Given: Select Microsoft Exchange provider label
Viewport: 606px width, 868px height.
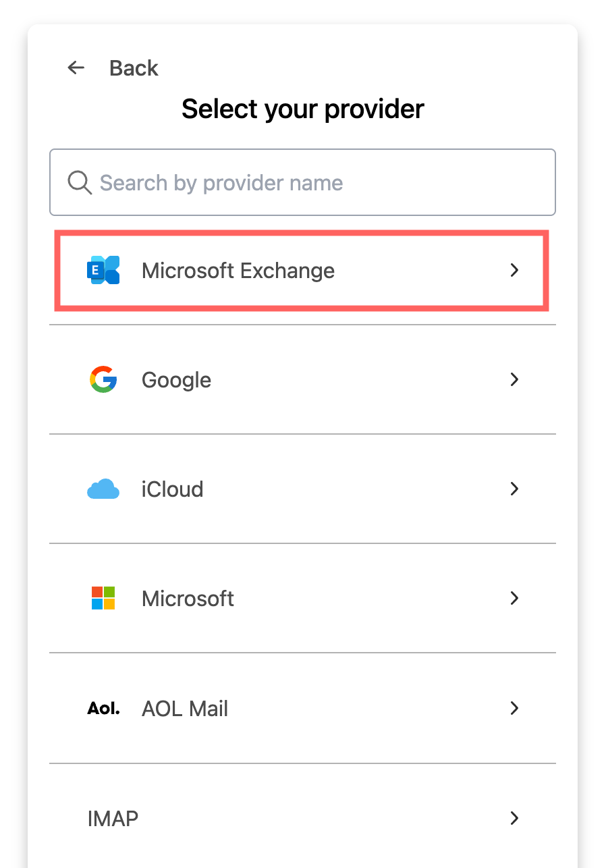Looking at the screenshot, I should [238, 271].
